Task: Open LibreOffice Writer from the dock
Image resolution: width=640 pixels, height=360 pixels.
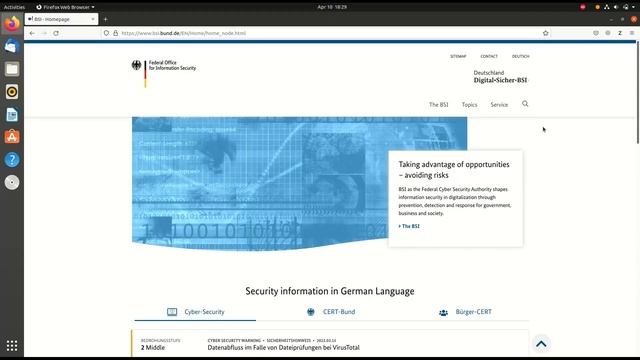Action: point(12,115)
